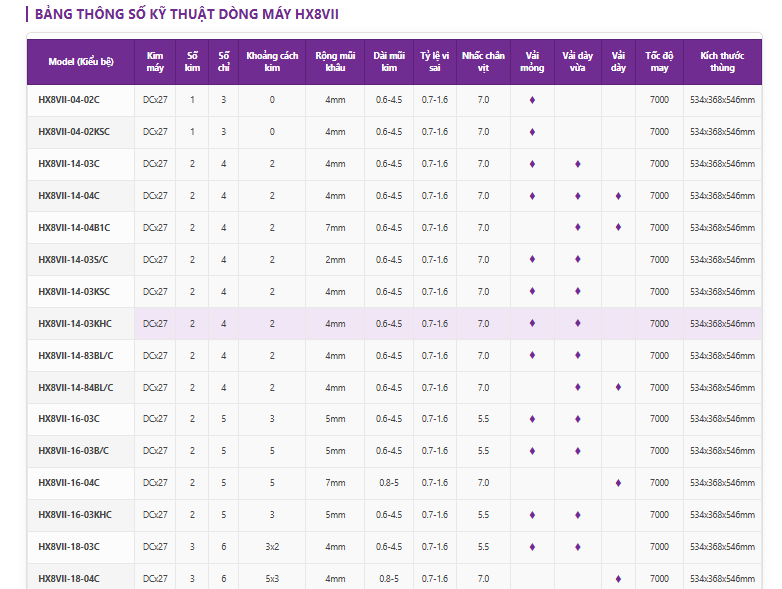Click the Vải dày vừa diamond for HX8VII-18-03C
The height and width of the screenshot is (589, 782).
click(578, 547)
